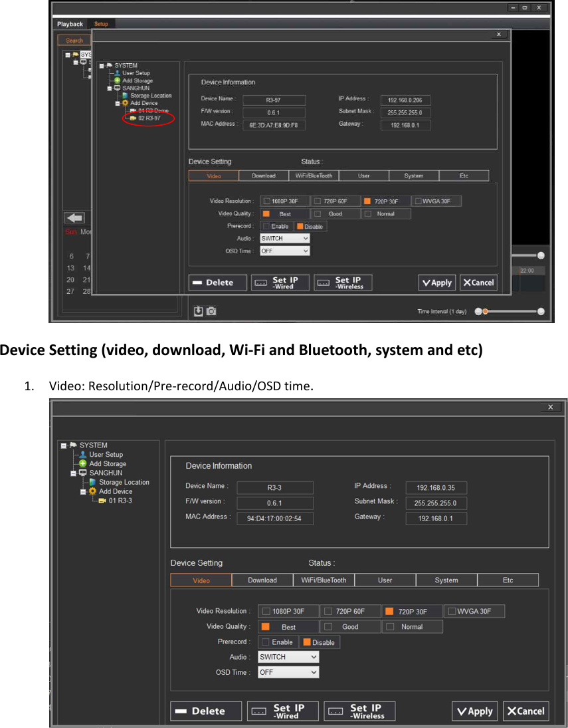Collapse the SYSTEM tree node
Viewport: 568px width, 728px height.
(63, 445)
